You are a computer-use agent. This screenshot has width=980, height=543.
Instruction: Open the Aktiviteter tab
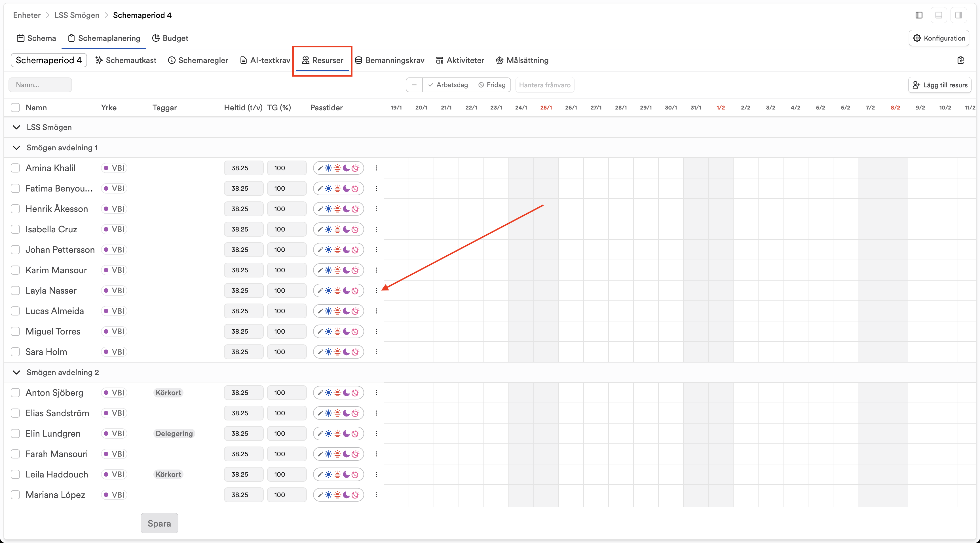460,60
